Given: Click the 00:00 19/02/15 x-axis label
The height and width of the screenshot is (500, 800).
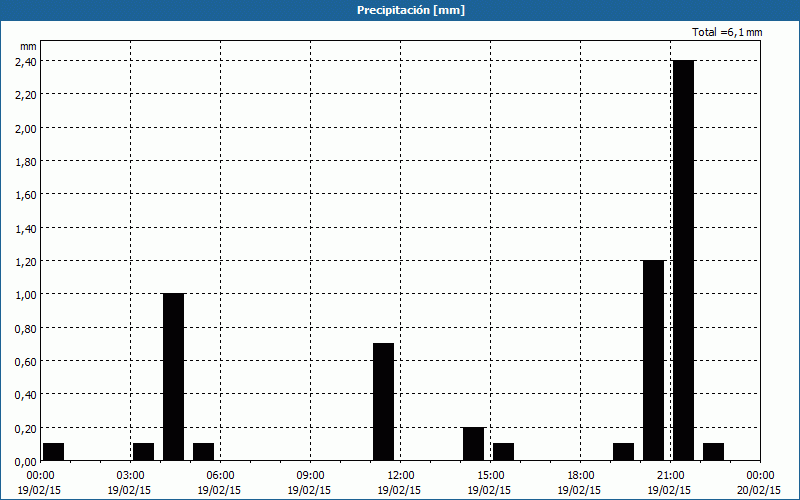Looking at the screenshot, I should point(40,483).
